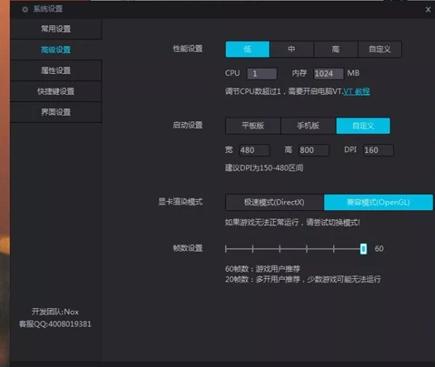Click the 性能设置 label
Screen dimensions: 435x367
click(188, 49)
